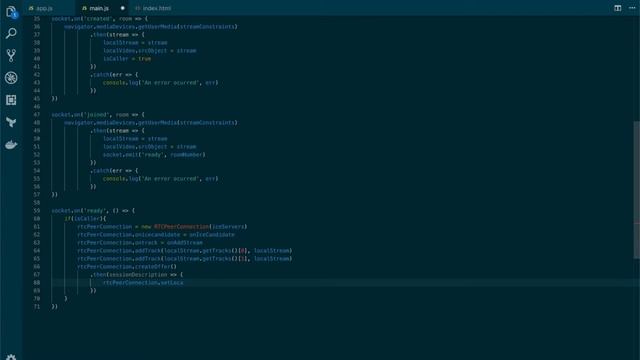Click the console.log statement on line 55
The width and height of the screenshot is (640, 360).
[160, 179]
